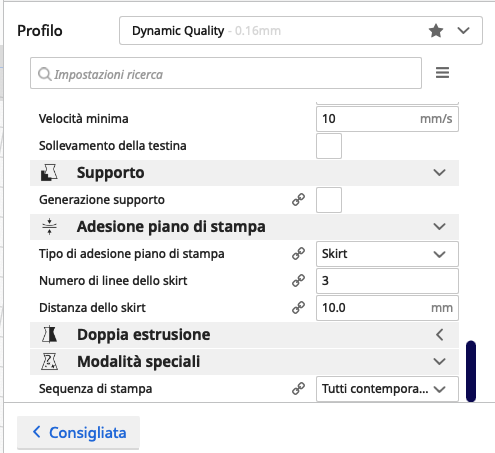Click the favorite star icon in Profilo
The image size is (495, 453).
pyautogui.click(x=436, y=31)
